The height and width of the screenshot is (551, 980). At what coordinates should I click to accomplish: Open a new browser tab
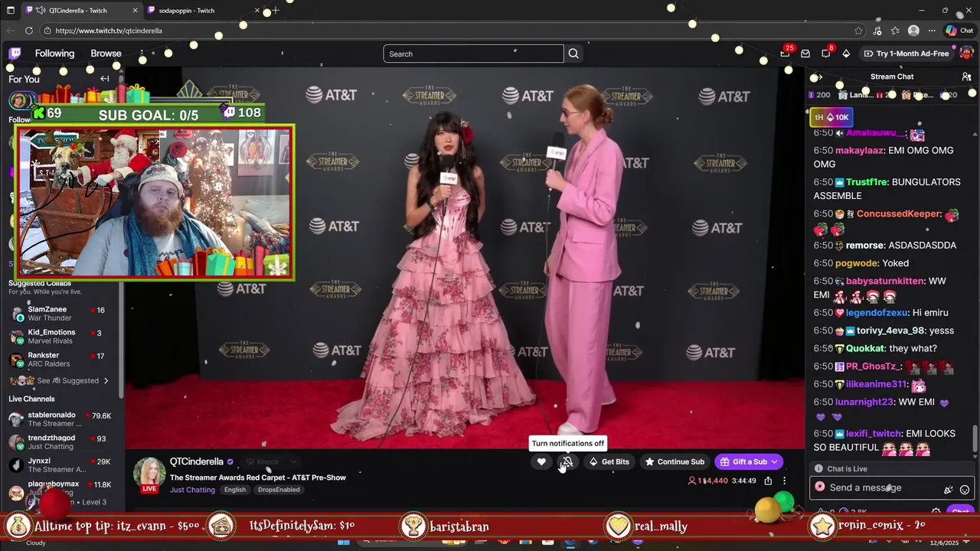276,11
